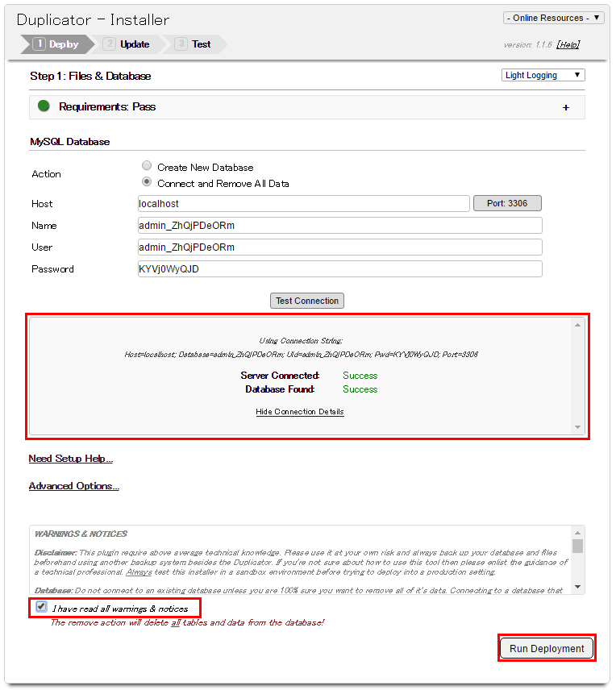Focus the User input field
Image resolution: width=616 pixels, height=690 pixels.
click(340, 247)
